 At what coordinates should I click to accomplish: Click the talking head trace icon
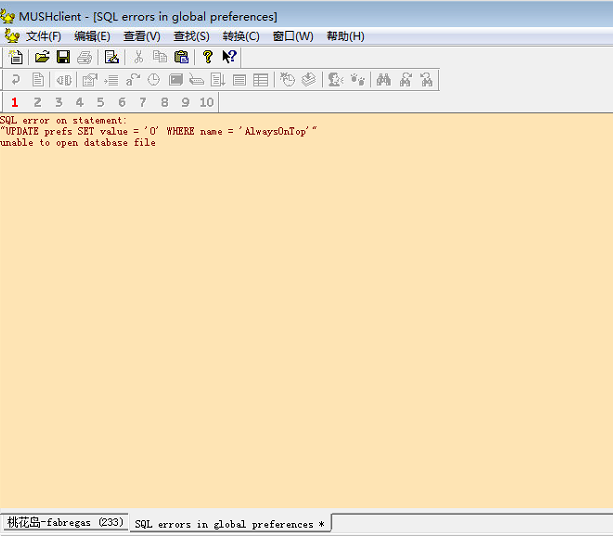click(335, 80)
